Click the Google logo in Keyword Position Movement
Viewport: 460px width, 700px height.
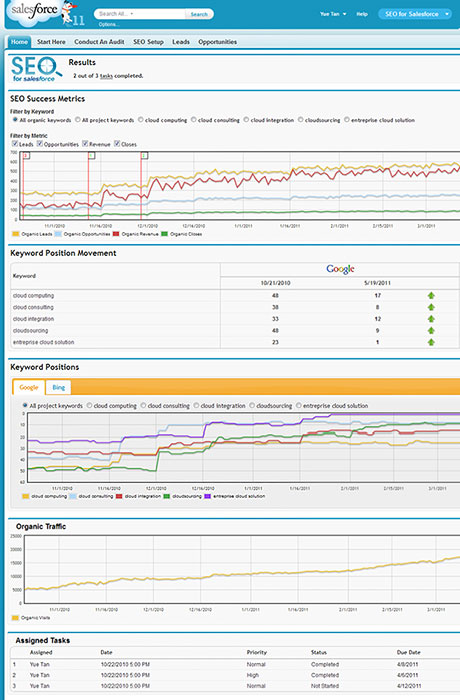click(340, 269)
